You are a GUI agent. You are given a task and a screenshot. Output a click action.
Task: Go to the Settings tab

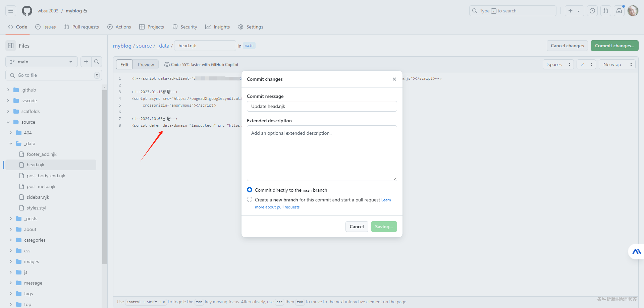[251, 27]
